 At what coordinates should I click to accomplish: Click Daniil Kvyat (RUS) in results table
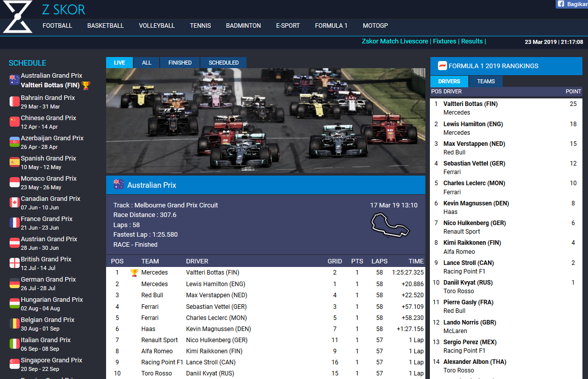click(x=210, y=373)
